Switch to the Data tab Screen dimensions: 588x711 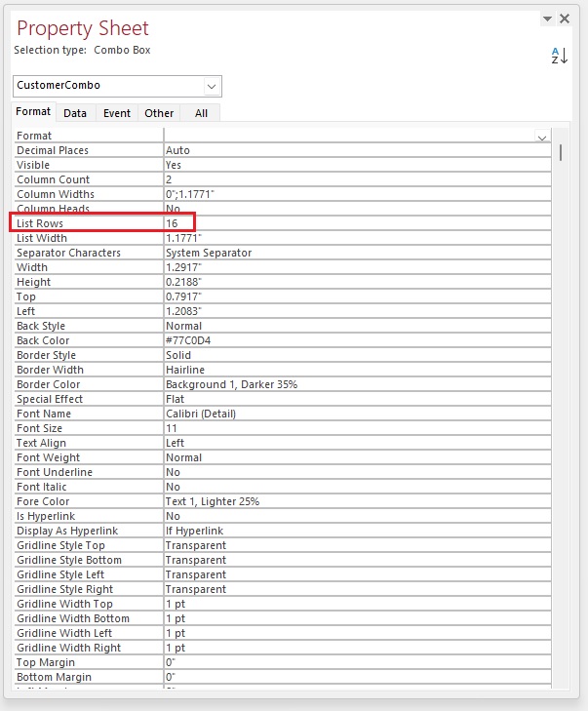point(75,113)
